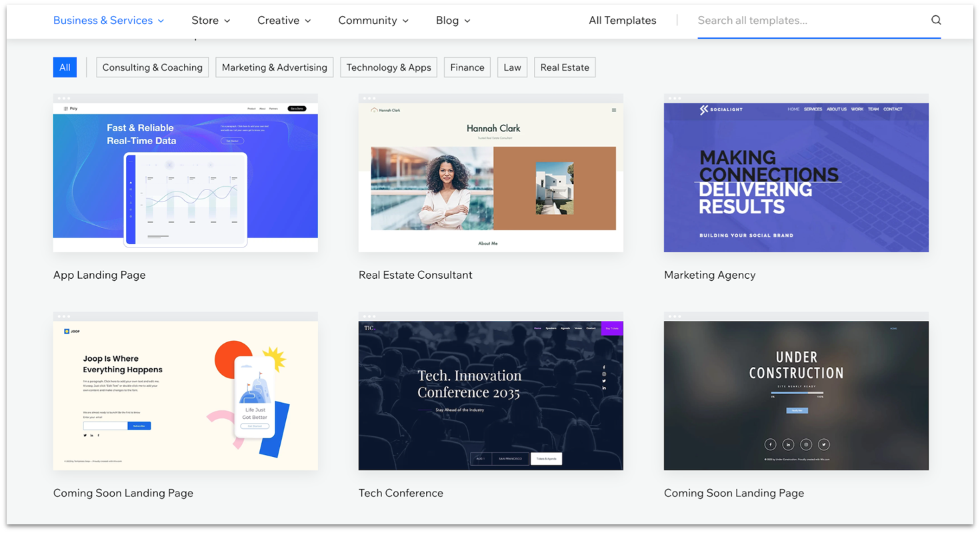Open All Templates
The image size is (980, 533).
pyautogui.click(x=622, y=20)
